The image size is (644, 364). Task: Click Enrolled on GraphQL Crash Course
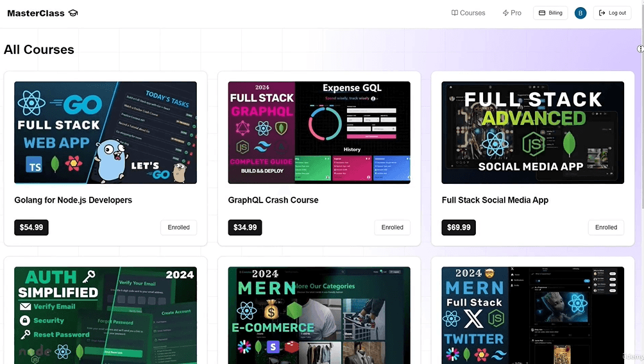pyautogui.click(x=392, y=227)
